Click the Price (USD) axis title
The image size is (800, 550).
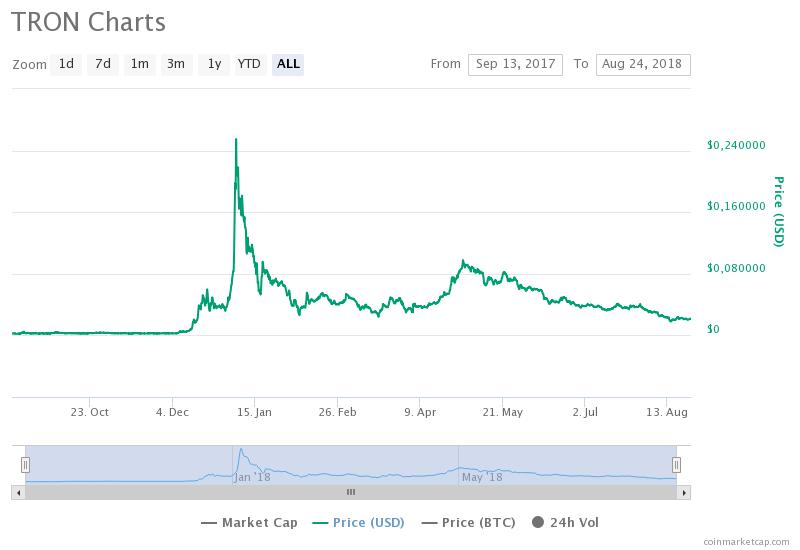click(779, 211)
